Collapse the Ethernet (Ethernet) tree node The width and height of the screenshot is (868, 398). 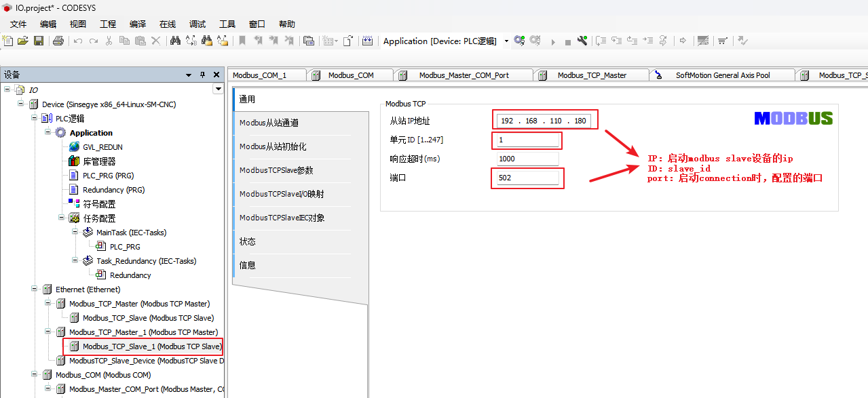[x=35, y=290]
